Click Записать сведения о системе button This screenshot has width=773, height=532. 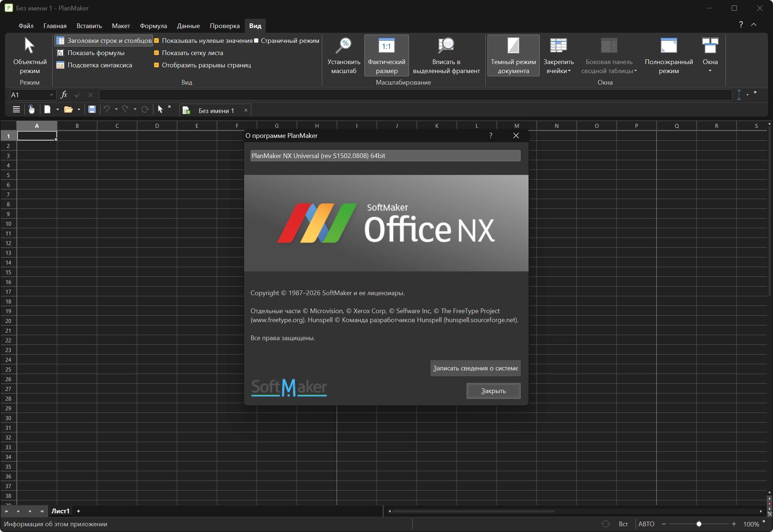(475, 368)
